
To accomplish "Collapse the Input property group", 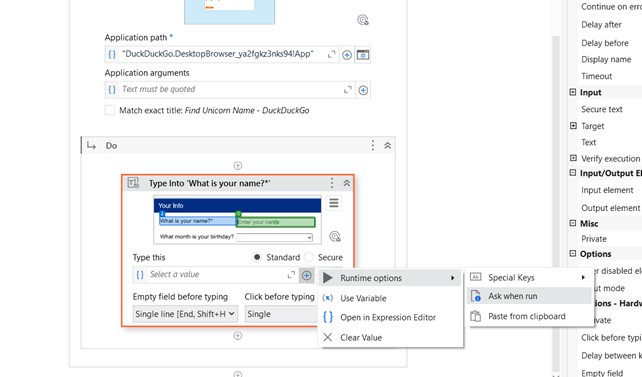I will click(573, 92).
